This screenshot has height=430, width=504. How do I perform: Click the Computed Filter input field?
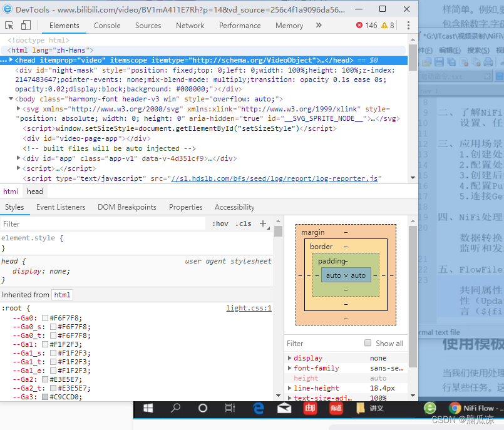click(323, 343)
